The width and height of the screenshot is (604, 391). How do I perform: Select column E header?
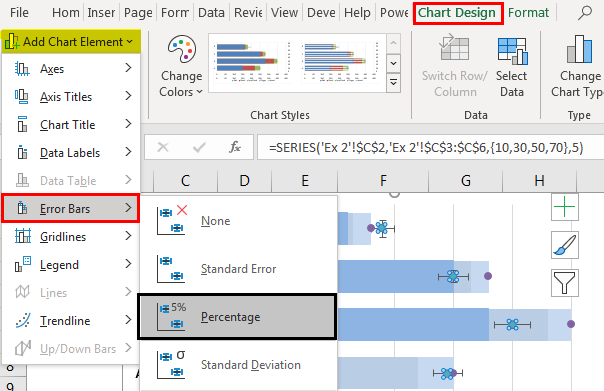pos(305,181)
